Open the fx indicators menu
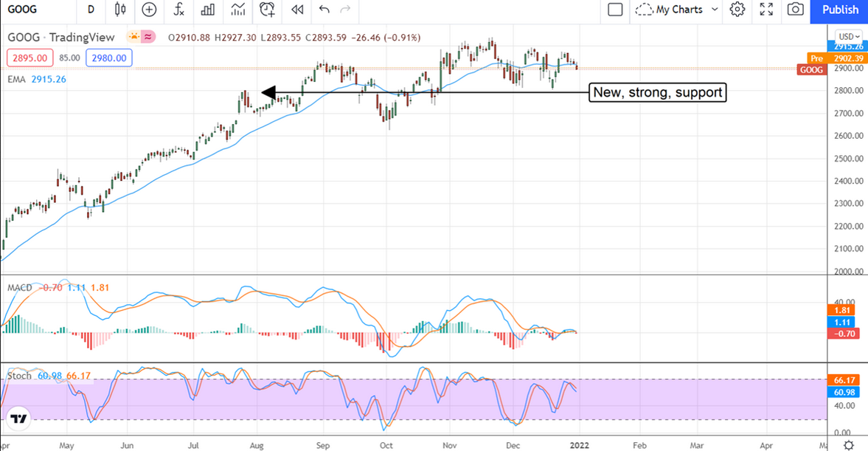The image size is (868, 451). [x=178, y=10]
